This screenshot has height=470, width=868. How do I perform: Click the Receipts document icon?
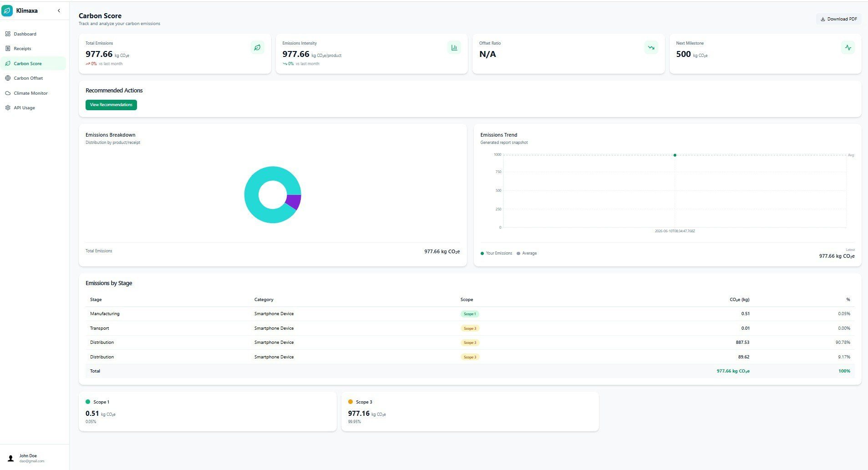pyautogui.click(x=8, y=49)
